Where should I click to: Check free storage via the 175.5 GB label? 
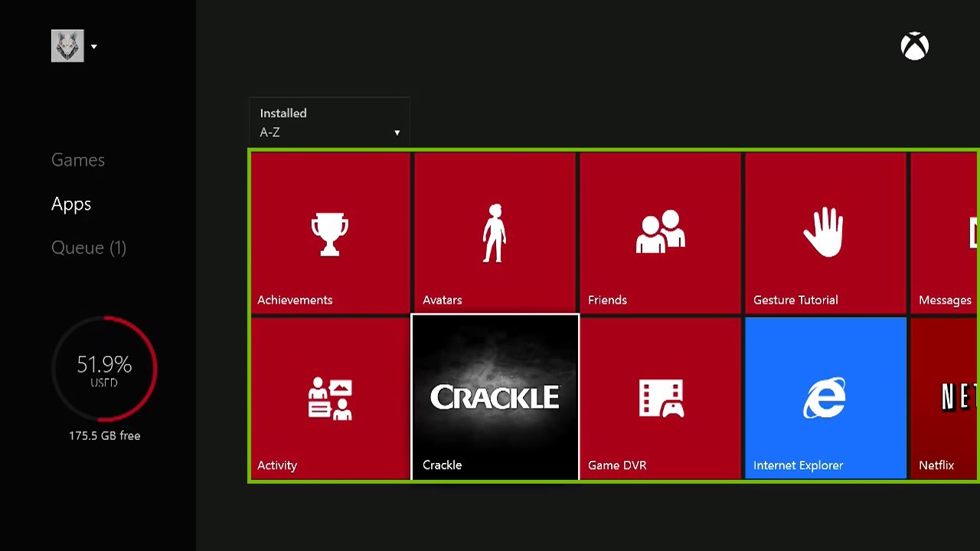pyautogui.click(x=104, y=435)
